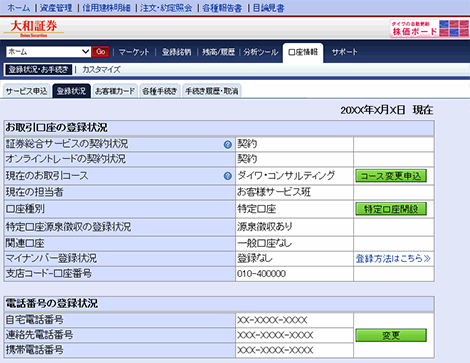Click the 20XX年X月X日 現在 date text
The image size is (470, 363).
(x=387, y=110)
